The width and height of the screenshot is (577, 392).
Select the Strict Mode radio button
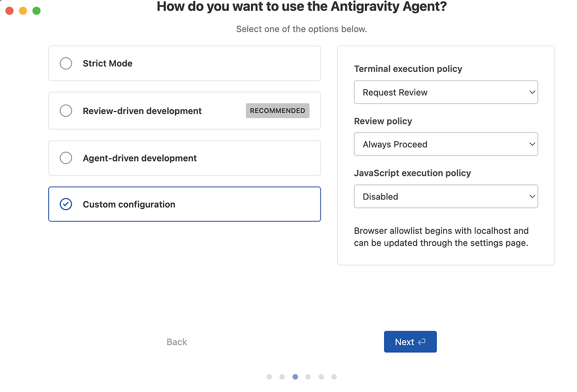click(x=66, y=64)
